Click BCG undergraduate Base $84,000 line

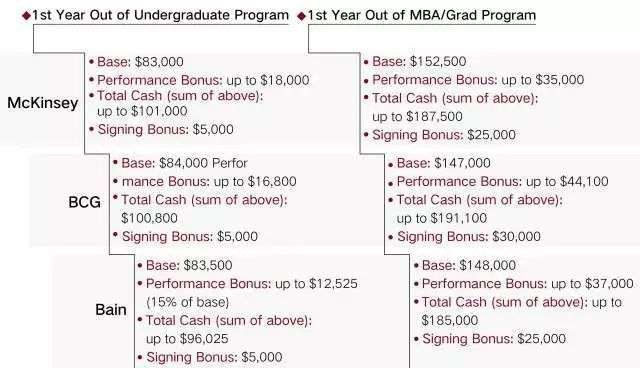184,163
